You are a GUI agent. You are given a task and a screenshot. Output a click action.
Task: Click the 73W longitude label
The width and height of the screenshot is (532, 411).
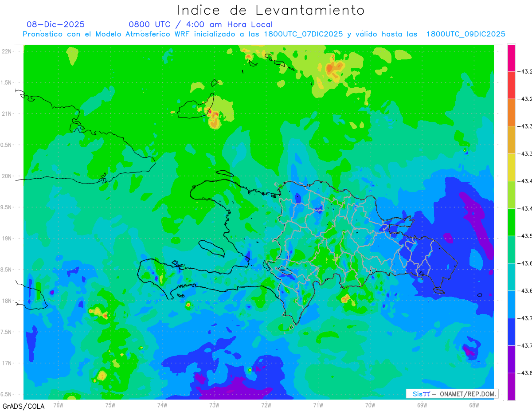click(214, 405)
